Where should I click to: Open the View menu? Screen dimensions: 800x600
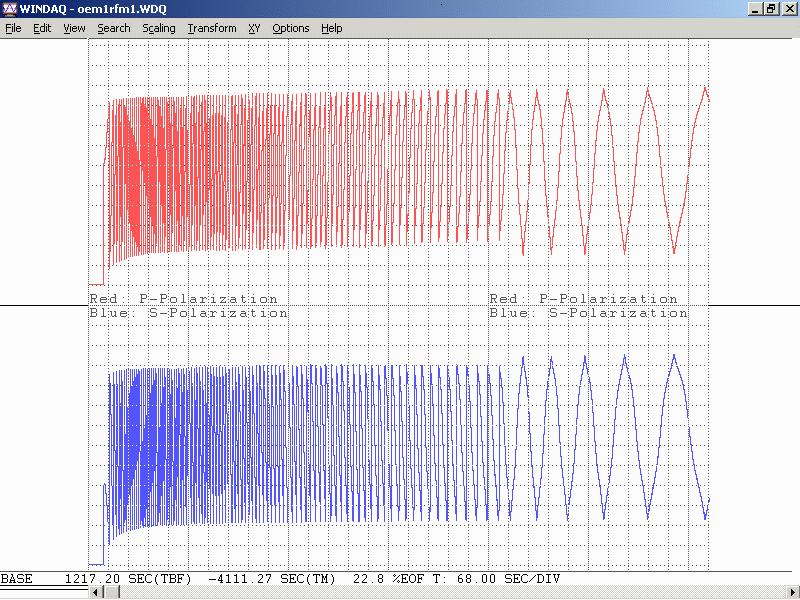74,28
